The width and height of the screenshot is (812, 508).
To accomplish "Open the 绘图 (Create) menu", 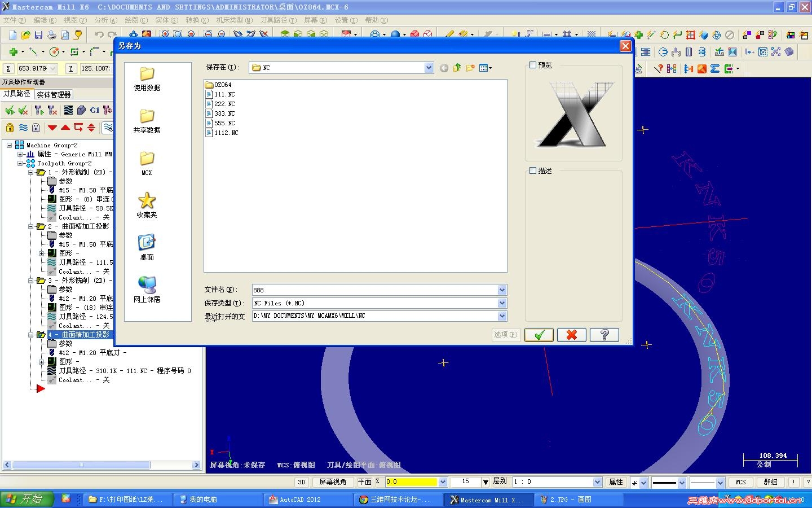I will pyautogui.click(x=136, y=20).
